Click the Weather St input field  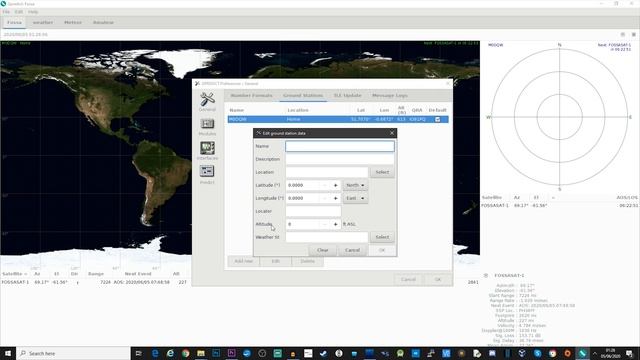point(327,237)
